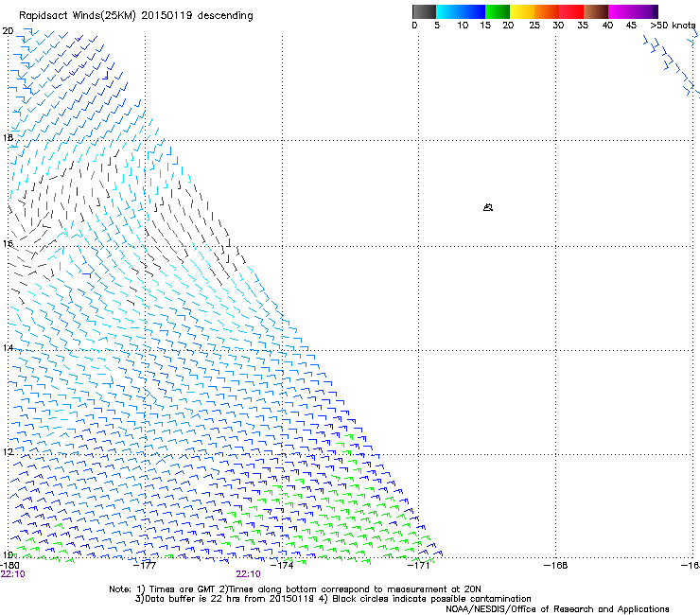
Task: Click the purple '22:10' time below -180
Action: [13, 574]
